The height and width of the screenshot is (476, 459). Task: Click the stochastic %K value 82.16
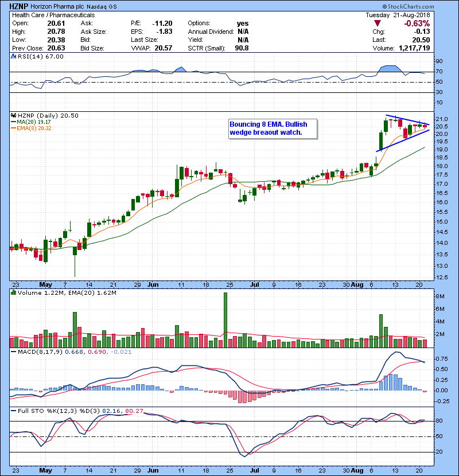click(112, 411)
